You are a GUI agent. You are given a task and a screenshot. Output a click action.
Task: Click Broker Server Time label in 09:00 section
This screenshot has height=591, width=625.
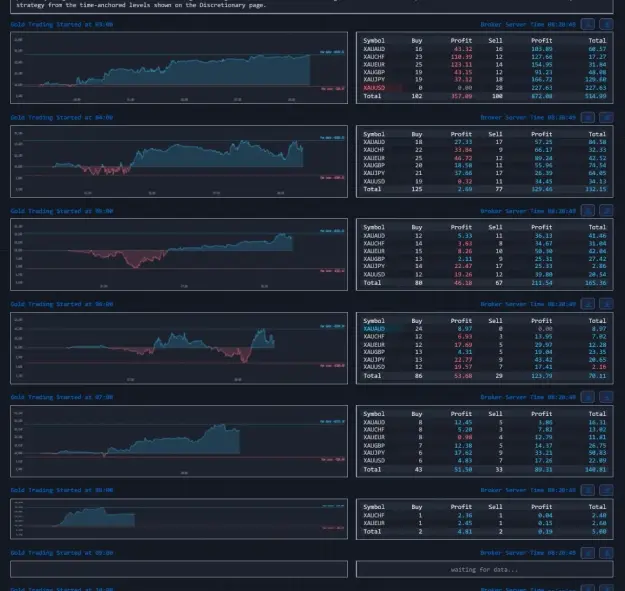coord(528,553)
